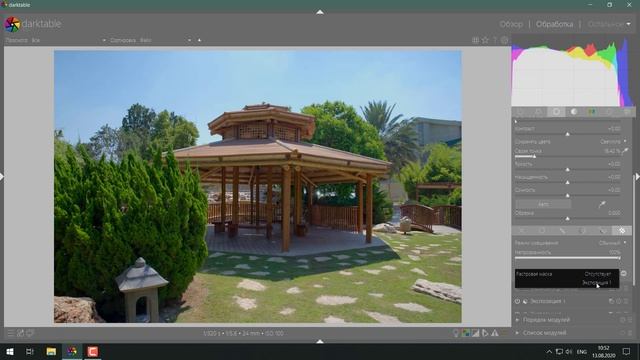The image size is (640, 360).
Task: Select the color group tab with colored icon
Action: pos(591,112)
